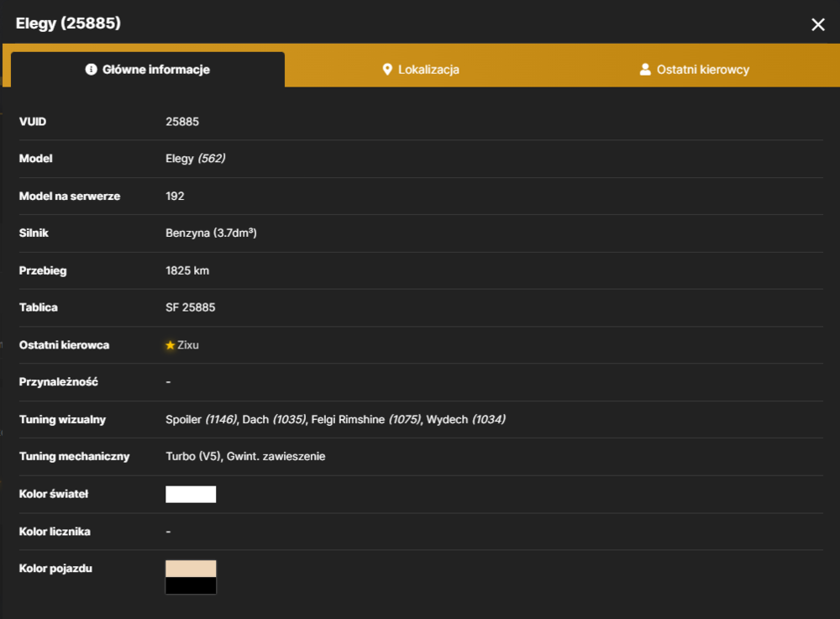Close the Elegy (25885) dialog

(817, 24)
